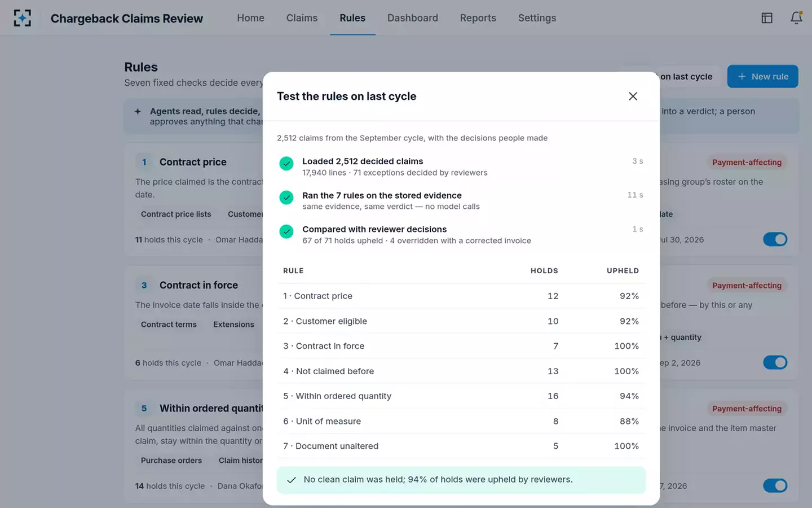Select row 2 · Customer eligible
Image resolution: width=812 pixels, height=508 pixels.
(x=461, y=321)
